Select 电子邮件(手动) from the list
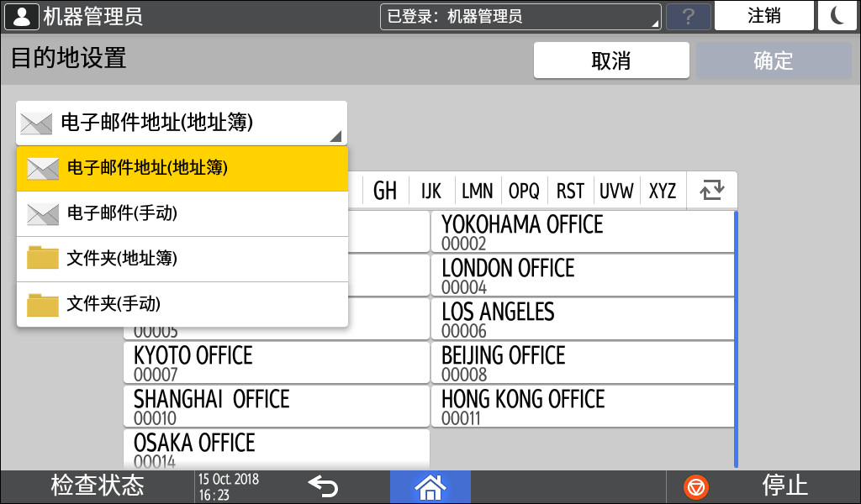The width and height of the screenshot is (861, 504). [x=182, y=214]
